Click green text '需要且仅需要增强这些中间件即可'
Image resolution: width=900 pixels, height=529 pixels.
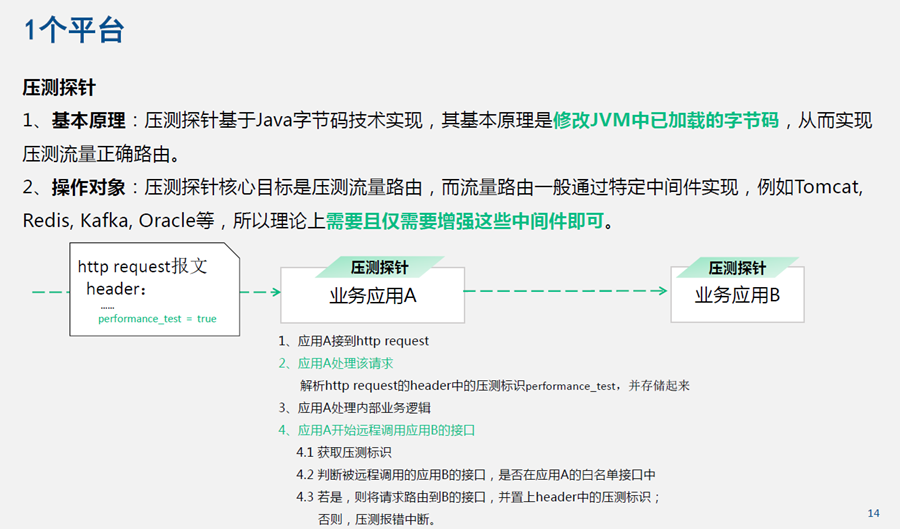tap(465, 221)
